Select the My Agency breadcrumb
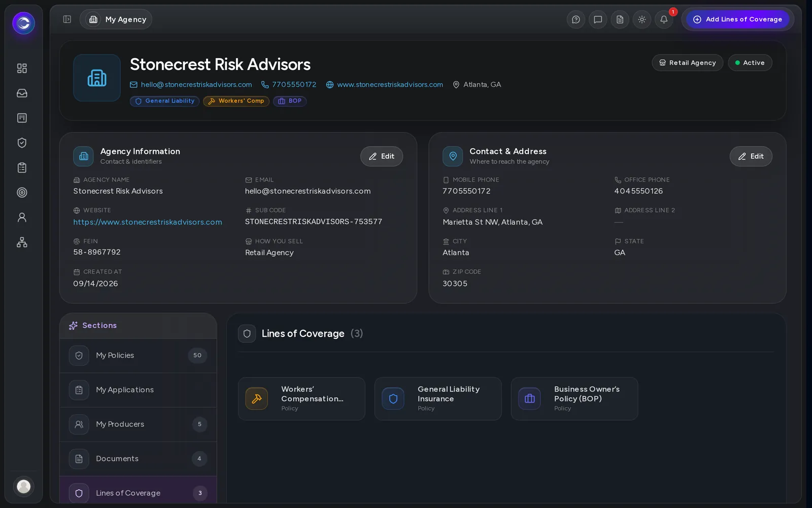This screenshot has width=812, height=508. [116, 19]
